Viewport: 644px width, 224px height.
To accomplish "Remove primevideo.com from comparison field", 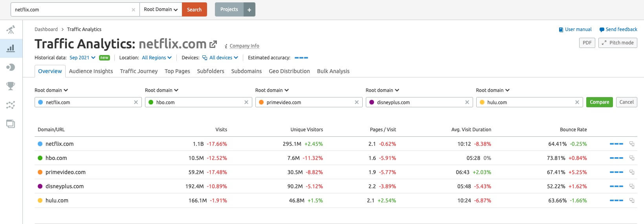I will (x=357, y=102).
